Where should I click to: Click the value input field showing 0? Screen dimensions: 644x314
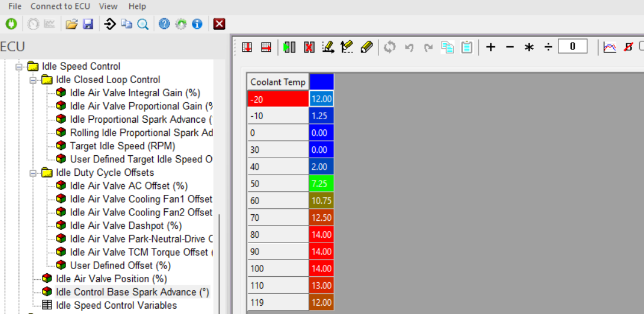point(573,47)
